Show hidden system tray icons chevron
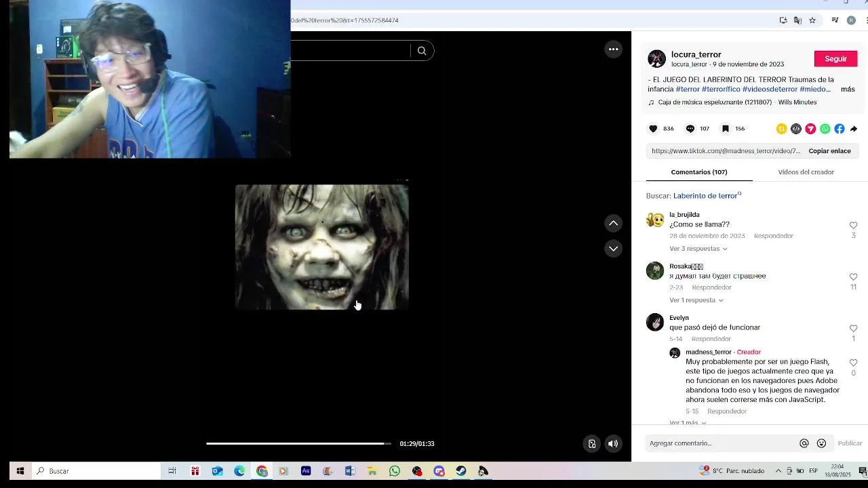Viewport: 868px width, 488px height. [x=778, y=471]
